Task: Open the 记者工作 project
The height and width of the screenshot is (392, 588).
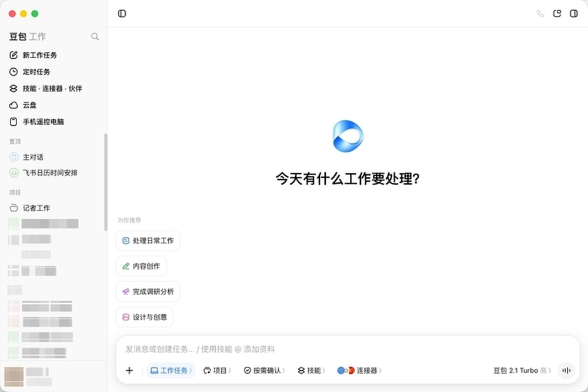Action: pyautogui.click(x=52, y=208)
